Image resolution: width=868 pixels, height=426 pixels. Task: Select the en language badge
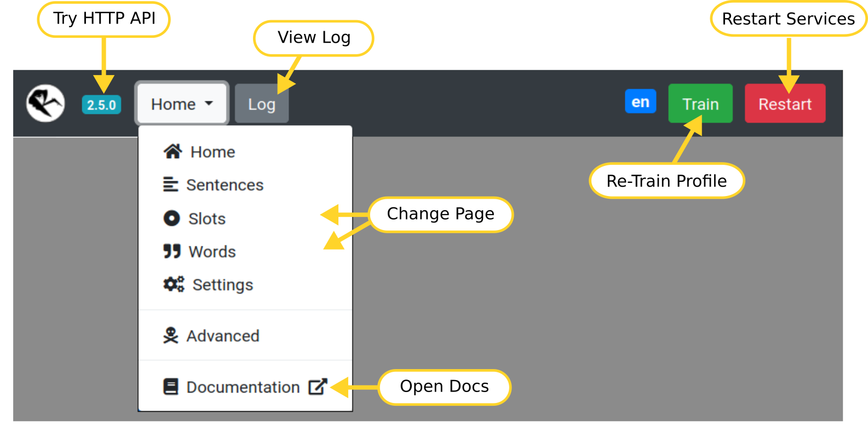pos(640,101)
